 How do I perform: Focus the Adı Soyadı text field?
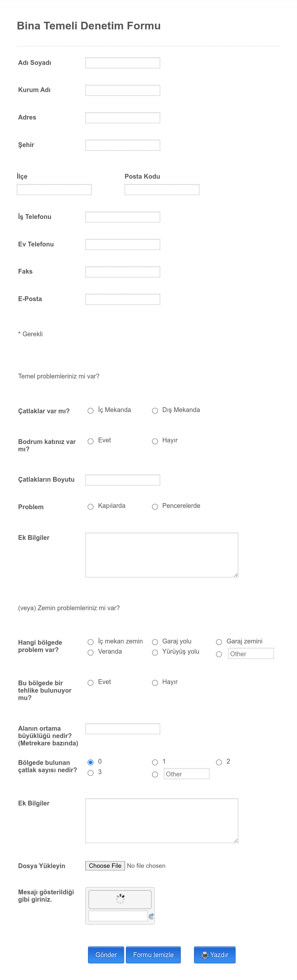[x=122, y=63]
